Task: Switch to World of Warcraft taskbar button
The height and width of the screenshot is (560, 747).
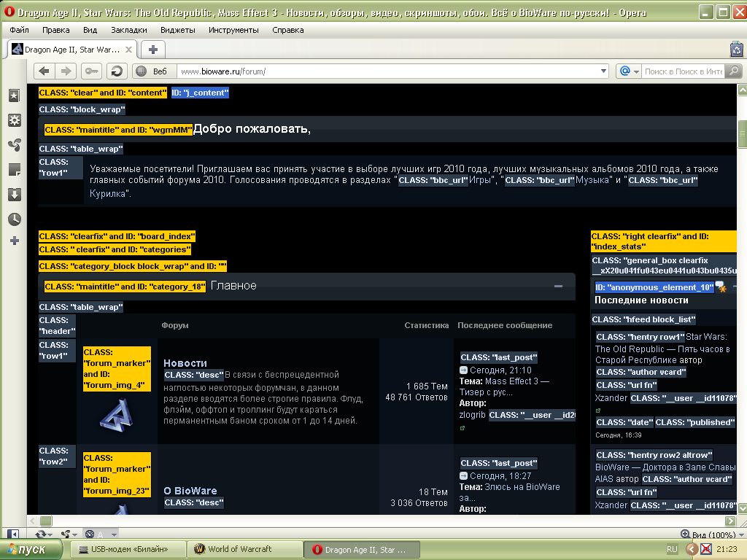Action: 245,550
